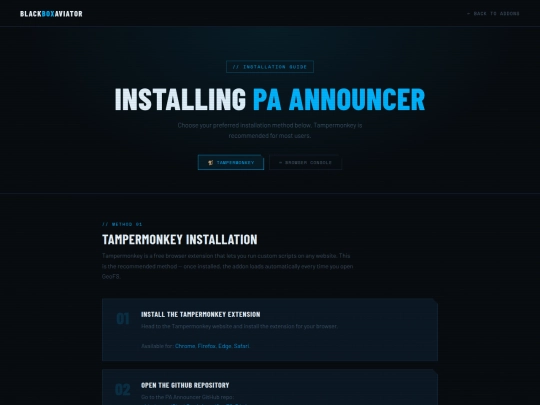The width and height of the screenshot is (540, 405).
Task: Select Open the GitHub Repository step title
Action: point(185,385)
